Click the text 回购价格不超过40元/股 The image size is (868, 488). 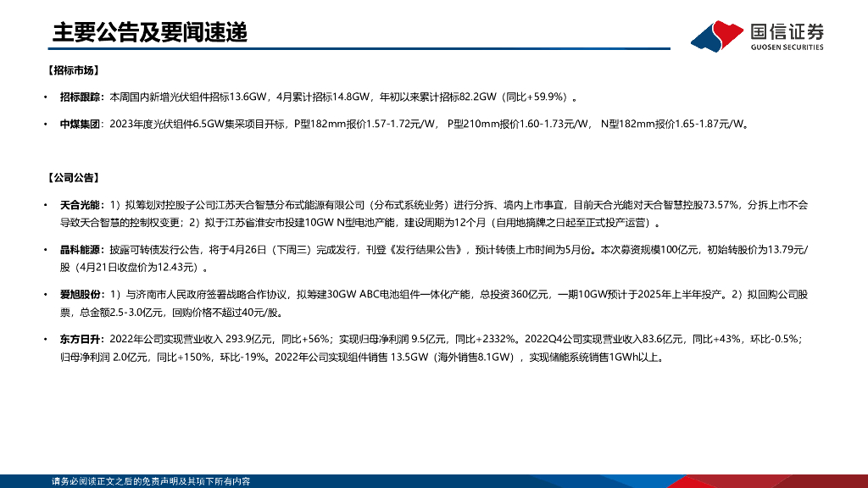click(225, 313)
